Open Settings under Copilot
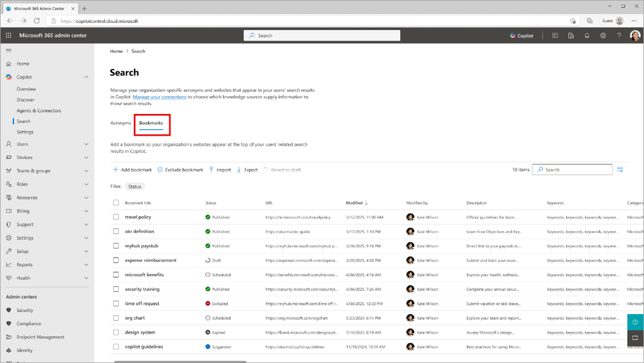 pyautogui.click(x=25, y=132)
